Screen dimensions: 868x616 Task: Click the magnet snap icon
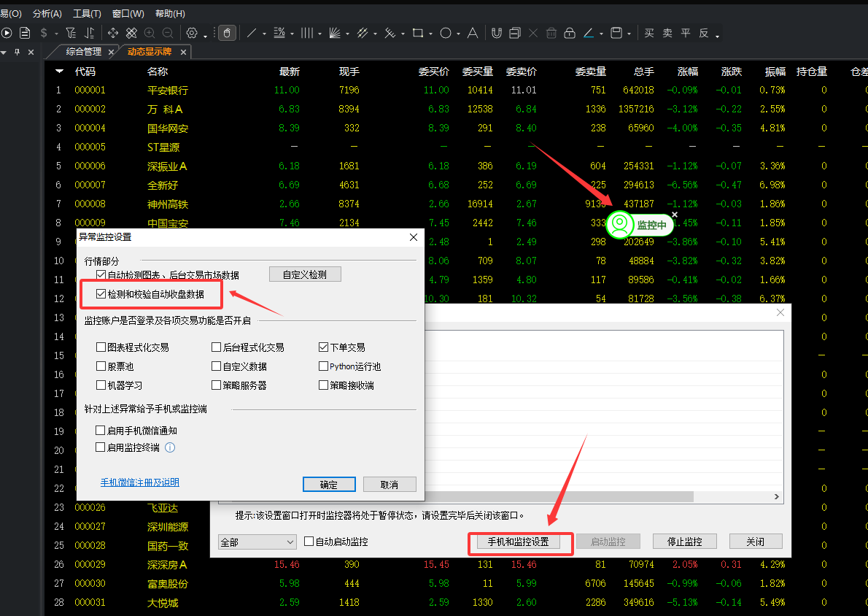[496, 33]
